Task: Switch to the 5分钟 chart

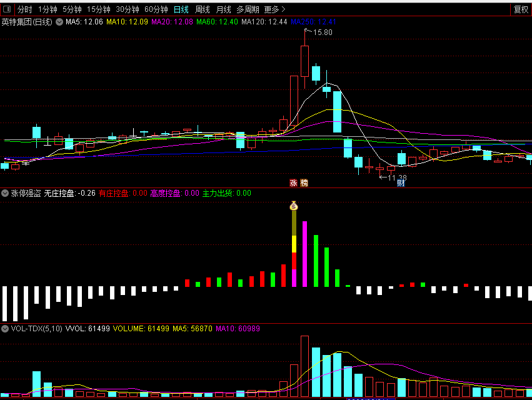Action: pos(72,9)
